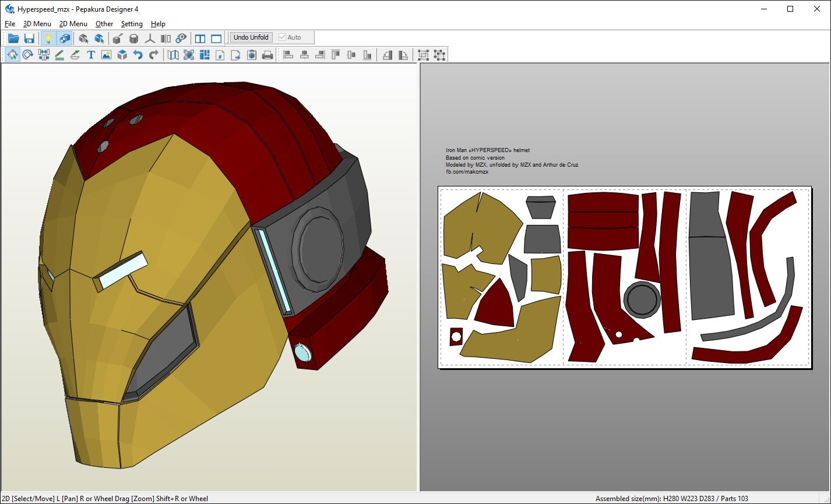831x504 pixels.
Task: Click the blue-top 3D cube icon
Action: (122, 55)
